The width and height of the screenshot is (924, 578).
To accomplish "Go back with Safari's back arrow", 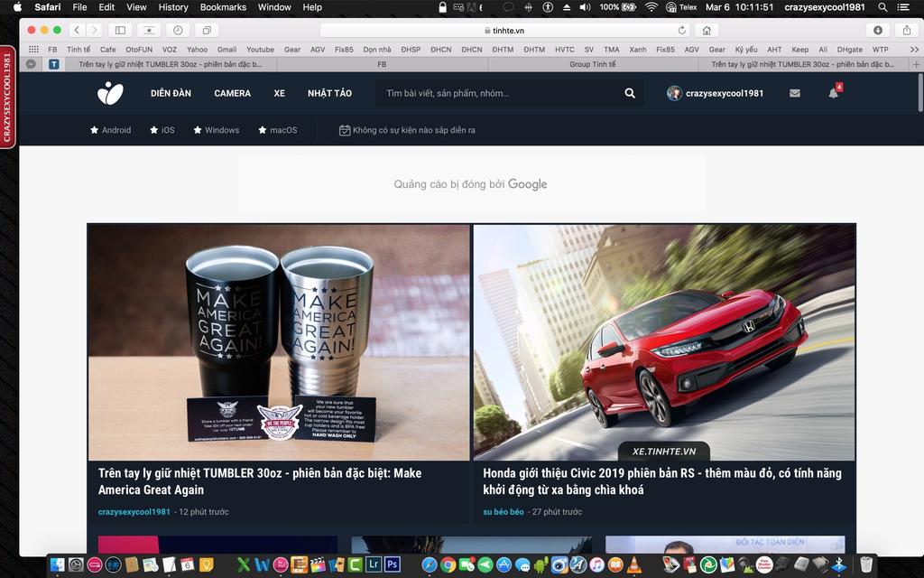I will (78, 30).
